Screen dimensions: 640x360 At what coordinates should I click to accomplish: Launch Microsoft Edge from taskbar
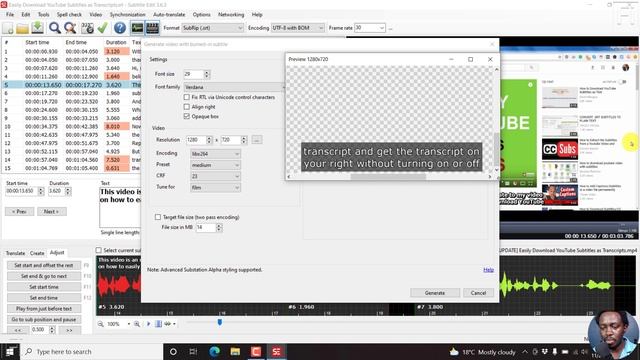(214, 351)
